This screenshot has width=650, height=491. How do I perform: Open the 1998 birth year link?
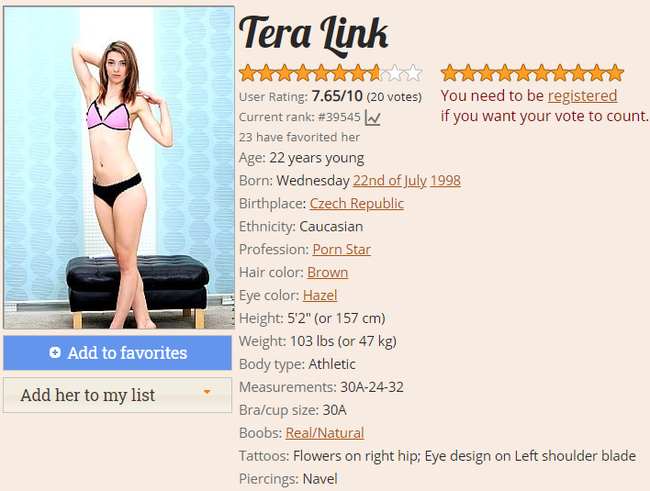[x=445, y=180]
